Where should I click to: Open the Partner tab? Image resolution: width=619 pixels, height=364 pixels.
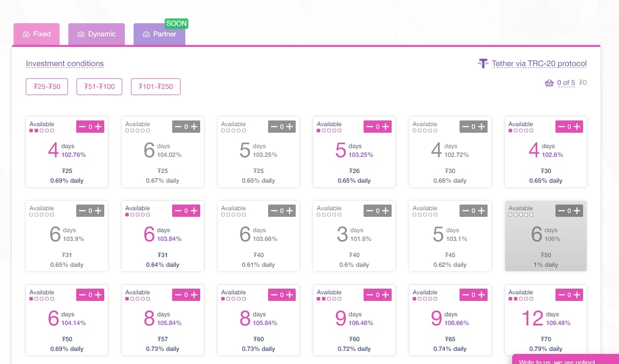click(x=159, y=34)
